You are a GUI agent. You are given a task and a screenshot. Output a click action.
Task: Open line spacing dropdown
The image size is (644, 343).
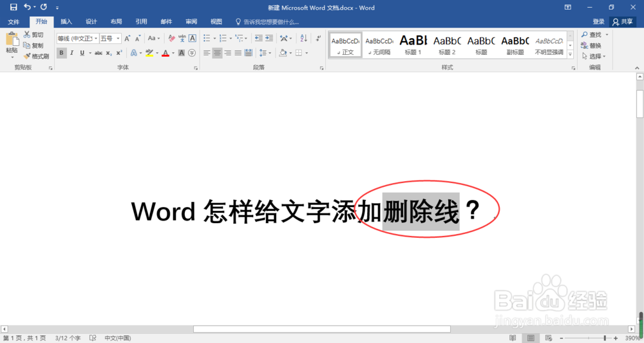265,53
